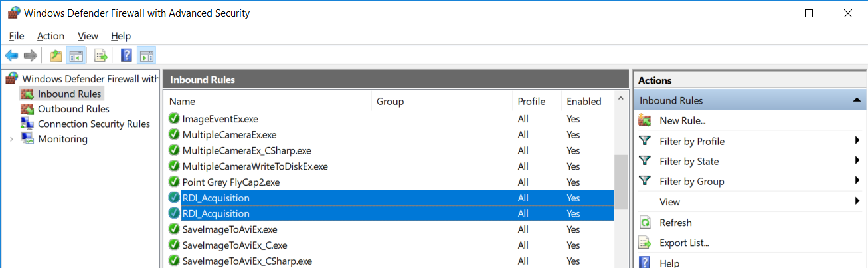Open the Filter by Group submenu arrow
Screen dimensions: 868x268
[857, 181]
